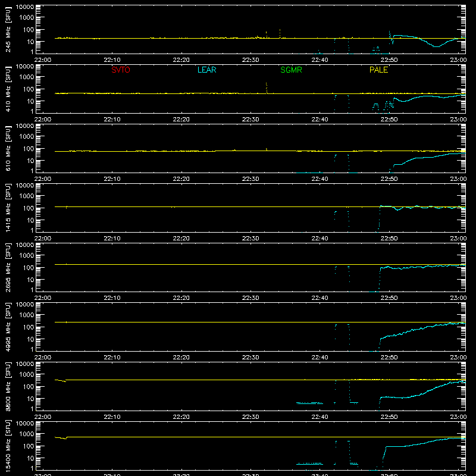Select the 15400 MHz [SFU] axis title
Viewport: 476px width, 476px height.
point(8,446)
